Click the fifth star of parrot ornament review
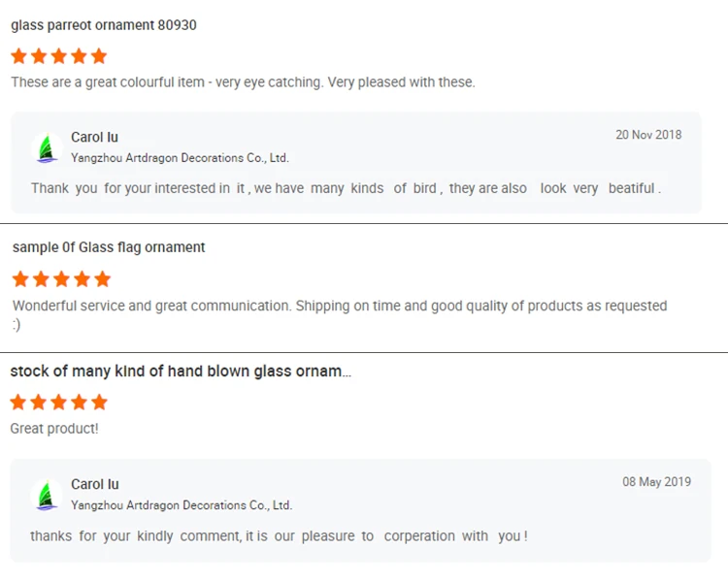This screenshot has height=582, width=728. click(x=99, y=56)
